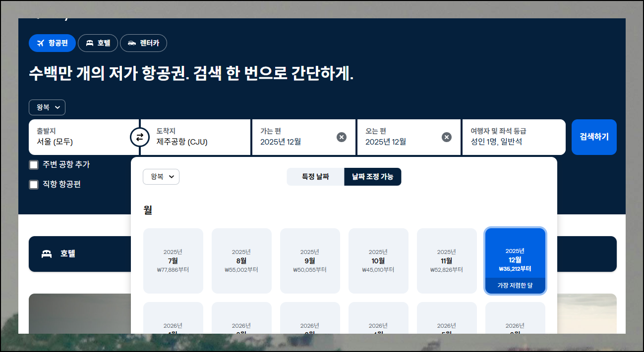Switch to the 호텔 tab
Viewport: 644px width, 352px height.
pyautogui.click(x=98, y=43)
